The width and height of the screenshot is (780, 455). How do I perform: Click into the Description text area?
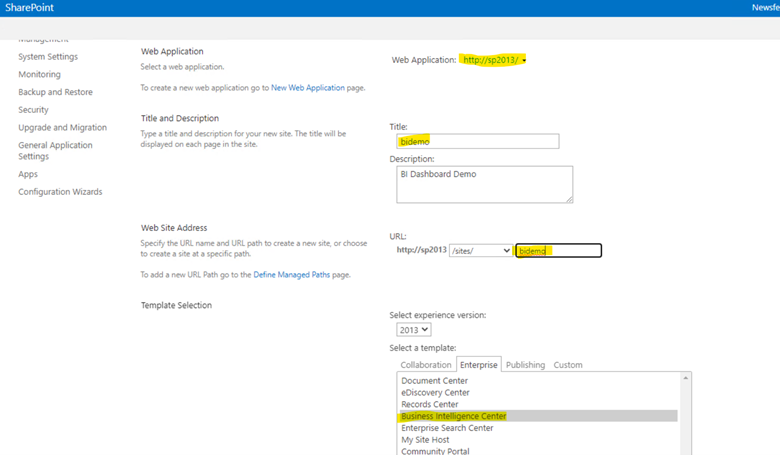tap(485, 184)
